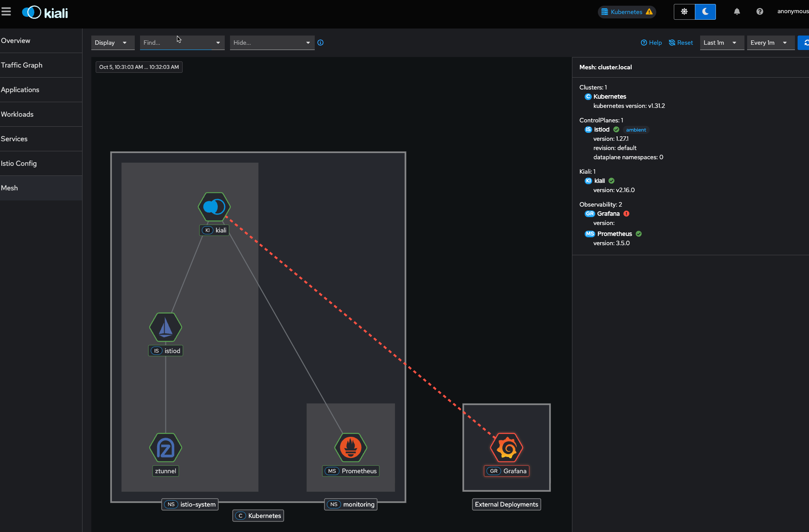This screenshot has width=809, height=532.
Task: Click istiod healthy green check icon
Action: 616,129
